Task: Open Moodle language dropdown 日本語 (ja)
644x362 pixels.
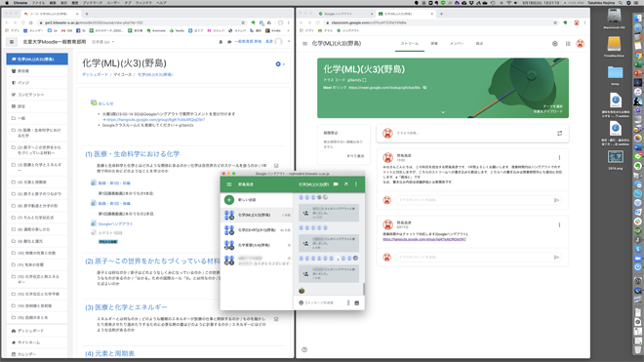Action: [x=103, y=42]
